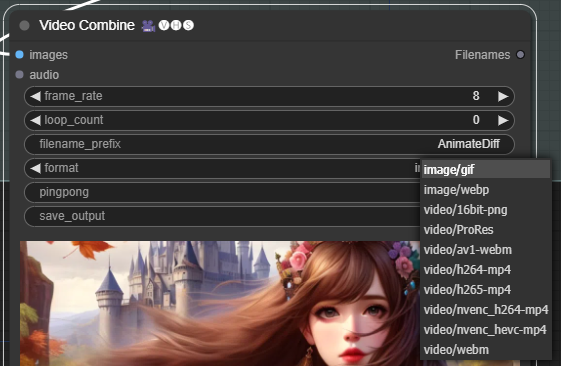The image size is (561, 366).
Task: Choose video/16bit-png format
Action: 486,210
